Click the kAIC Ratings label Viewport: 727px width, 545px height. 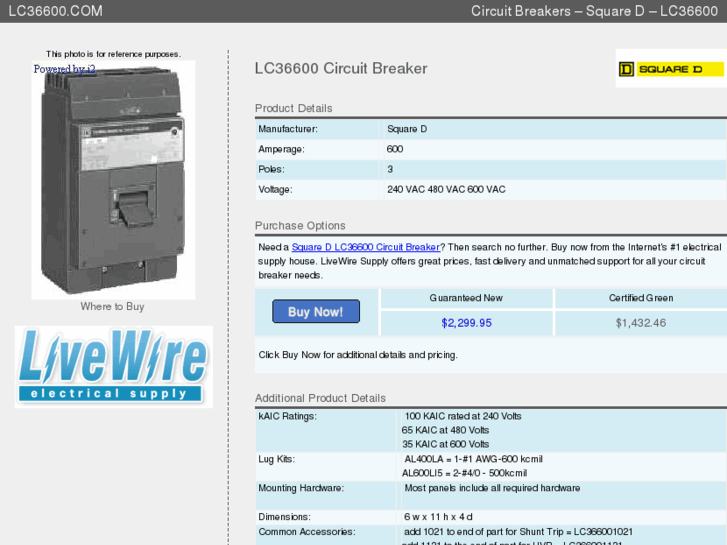pos(287,416)
